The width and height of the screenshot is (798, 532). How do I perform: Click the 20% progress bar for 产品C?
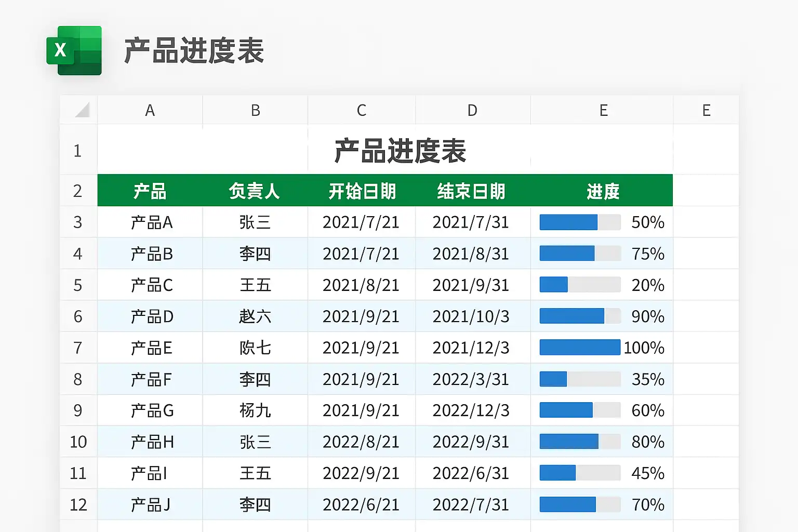coord(580,285)
